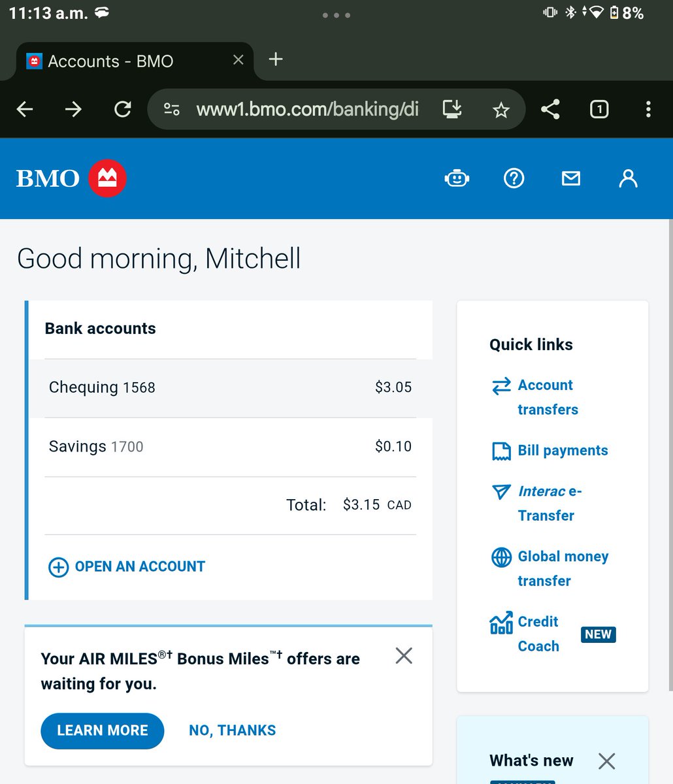Open the Chrome three-dot menu
This screenshot has width=673, height=784.
pos(648,109)
